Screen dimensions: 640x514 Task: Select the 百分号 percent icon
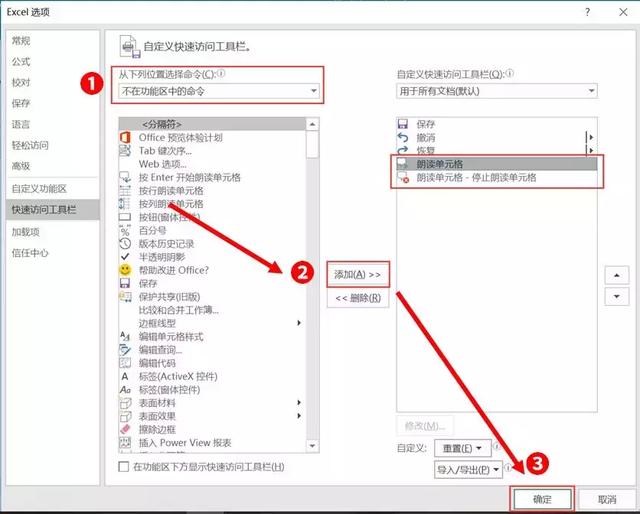point(125,230)
